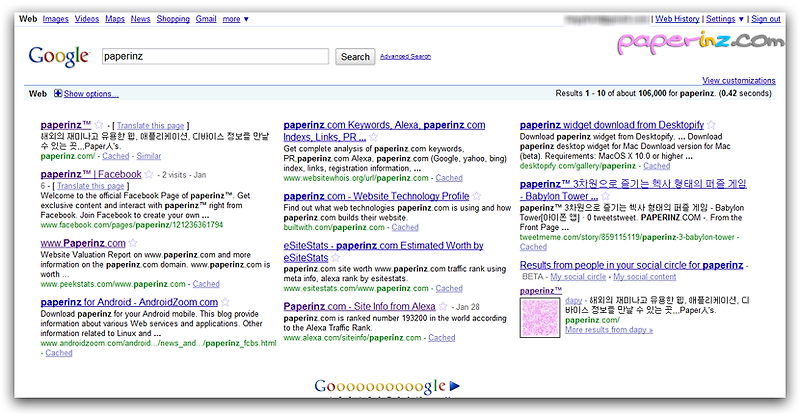Open Results from people in your social circle

pos(632,265)
